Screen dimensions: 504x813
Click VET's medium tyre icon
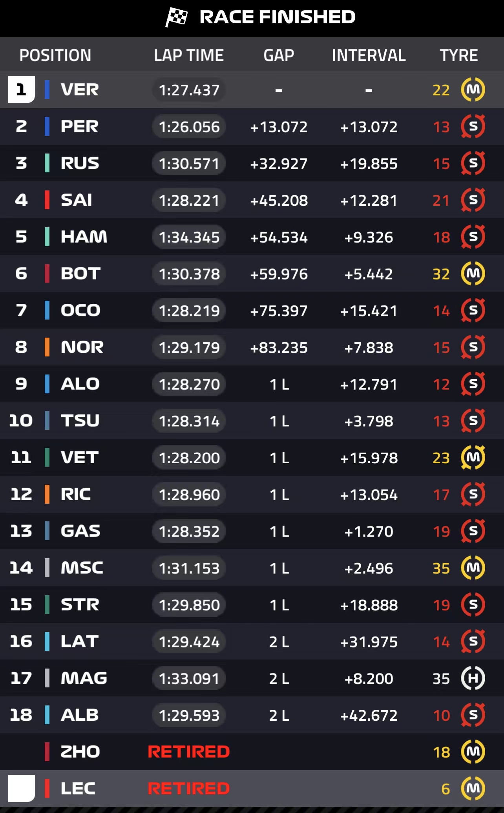click(x=473, y=457)
